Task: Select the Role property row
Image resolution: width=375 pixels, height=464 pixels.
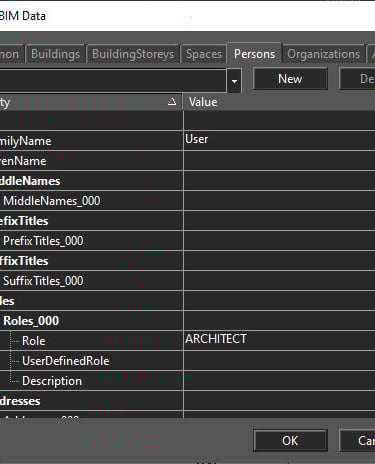Action: pyautogui.click(x=91, y=341)
